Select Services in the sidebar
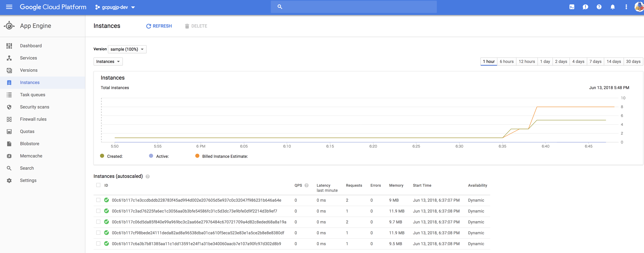The width and height of the screenshot is (644, 253). pos(28,58)
